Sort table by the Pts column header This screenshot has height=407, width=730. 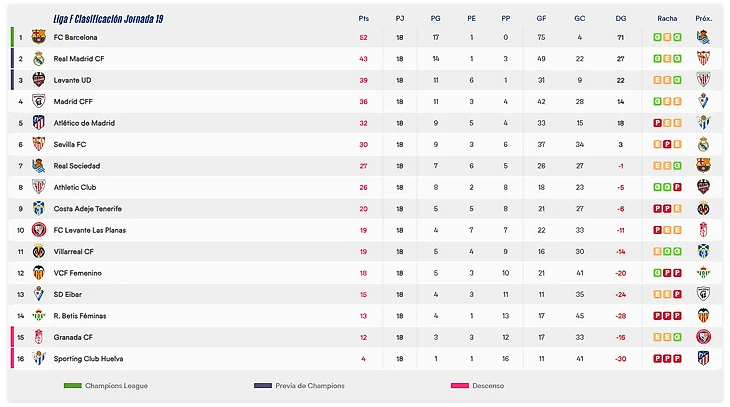tap(363, 18)
